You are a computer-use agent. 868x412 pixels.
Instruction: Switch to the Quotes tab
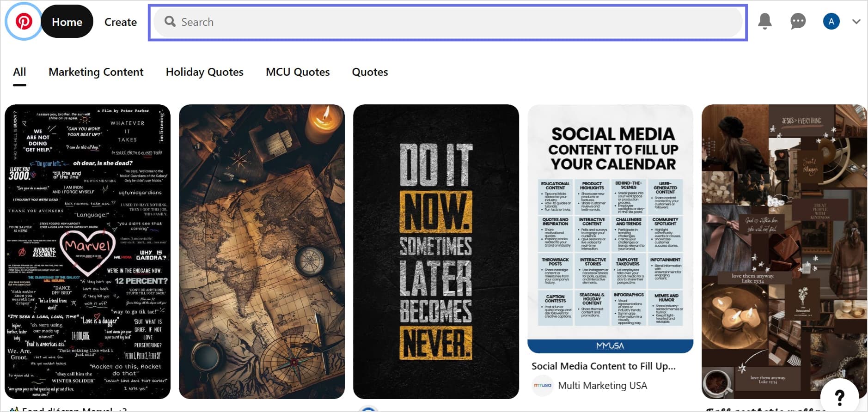(370, 72)
